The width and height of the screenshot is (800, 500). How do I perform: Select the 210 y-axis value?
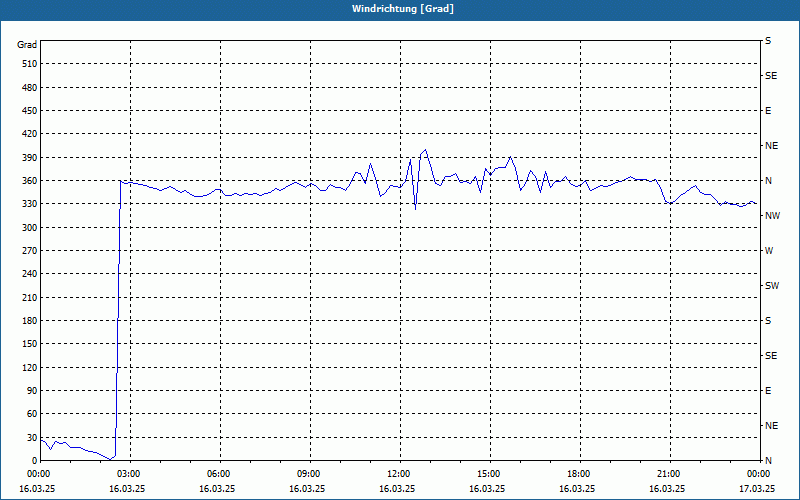coord(30,297)
